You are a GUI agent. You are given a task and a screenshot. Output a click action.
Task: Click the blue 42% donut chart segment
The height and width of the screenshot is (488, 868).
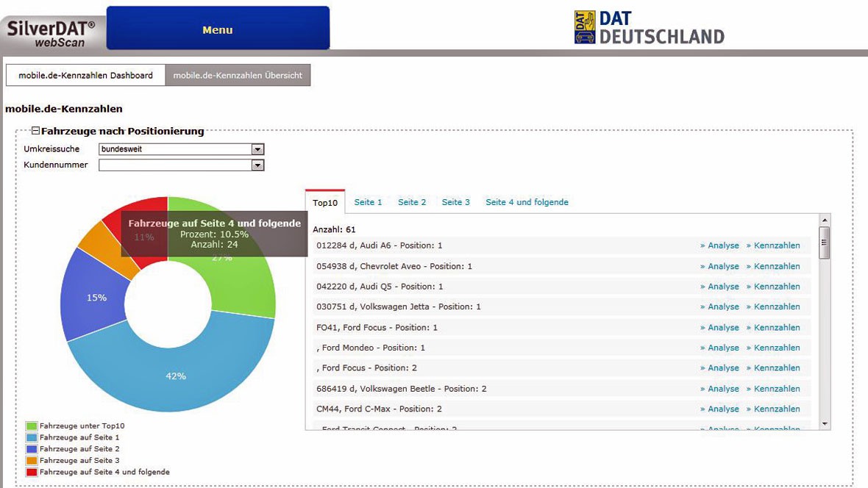coord(176,376)
